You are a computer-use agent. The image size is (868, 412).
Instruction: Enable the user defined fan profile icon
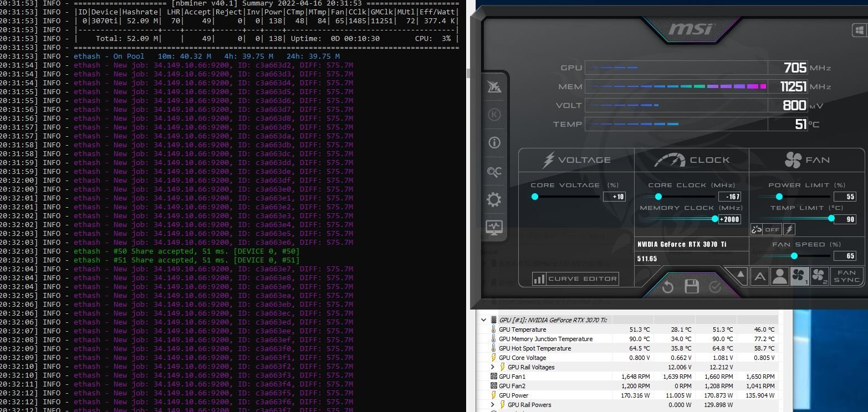[780, 276]
